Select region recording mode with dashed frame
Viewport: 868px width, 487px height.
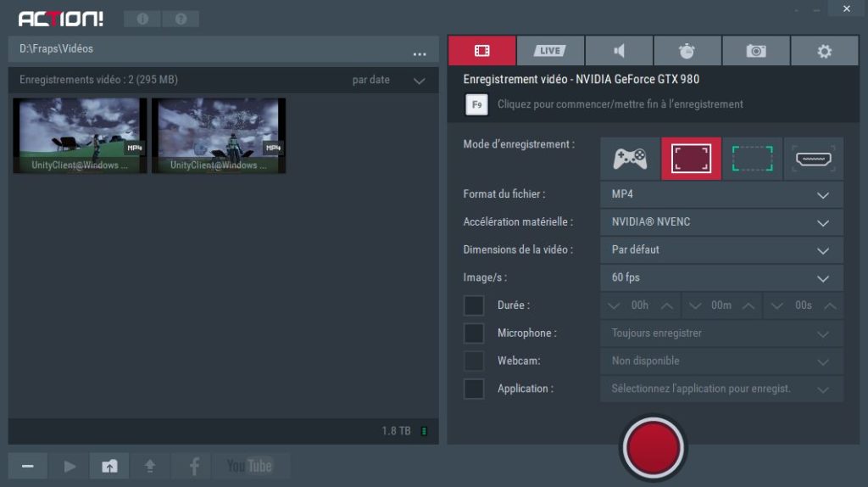(753, 159)
